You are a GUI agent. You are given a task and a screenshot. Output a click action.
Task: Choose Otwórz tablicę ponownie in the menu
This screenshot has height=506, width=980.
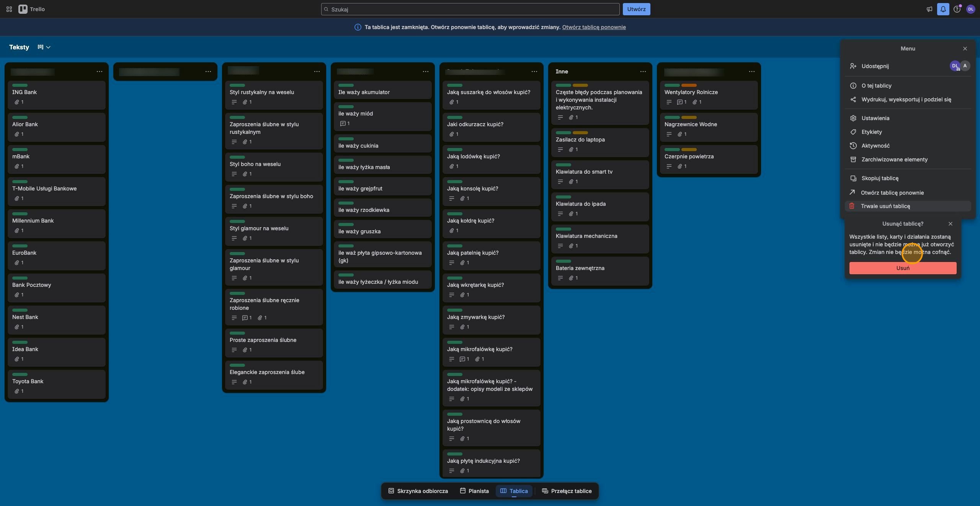click(x=908, y=193)
